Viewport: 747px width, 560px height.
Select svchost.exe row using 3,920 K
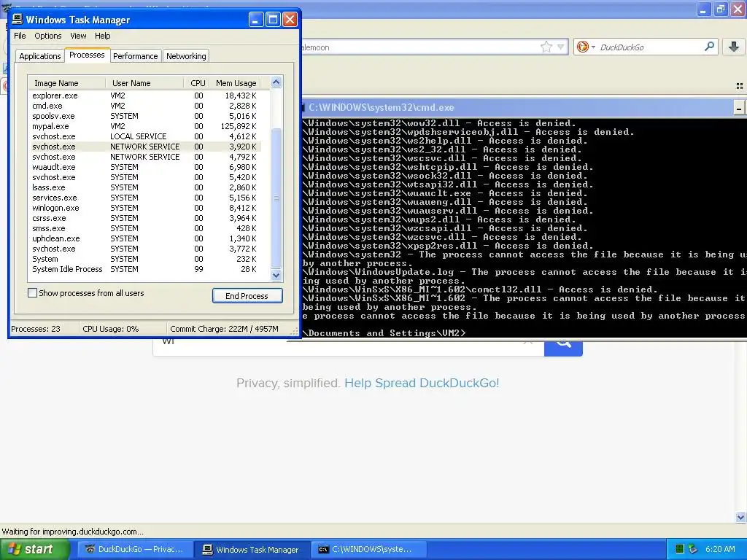(145, 147)
